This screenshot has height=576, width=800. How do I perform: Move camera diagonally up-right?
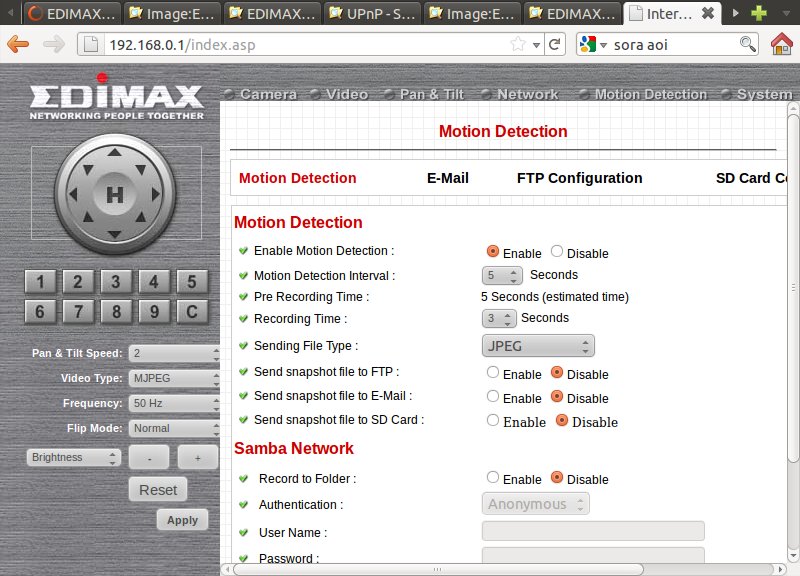[x=141, y=170]
